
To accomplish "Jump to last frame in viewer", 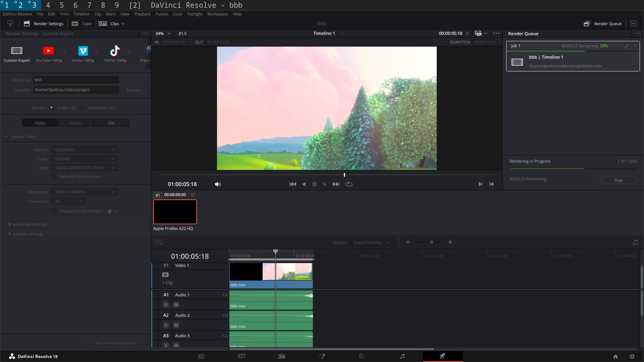I will [336, 184].
